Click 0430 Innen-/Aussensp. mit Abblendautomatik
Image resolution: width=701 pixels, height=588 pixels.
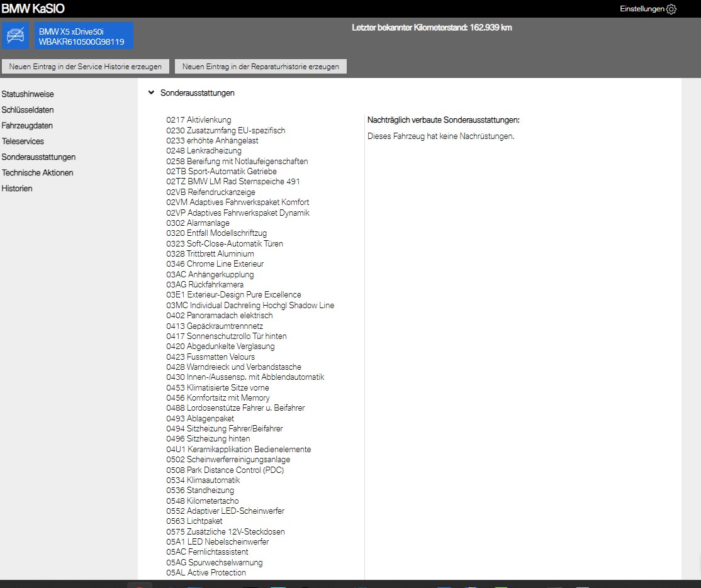point(245,377)
